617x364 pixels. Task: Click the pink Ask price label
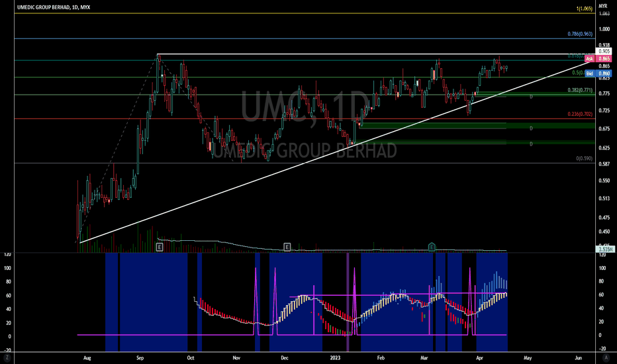(x=598, y=59)
